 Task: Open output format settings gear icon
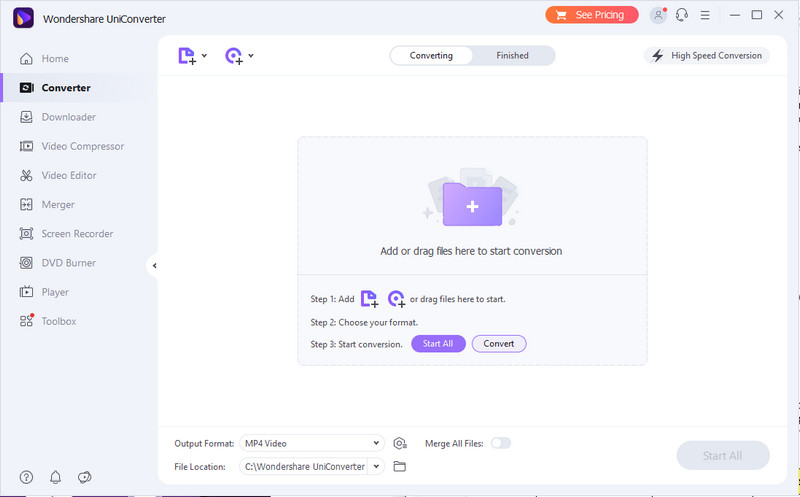click(x=400, y=443)
